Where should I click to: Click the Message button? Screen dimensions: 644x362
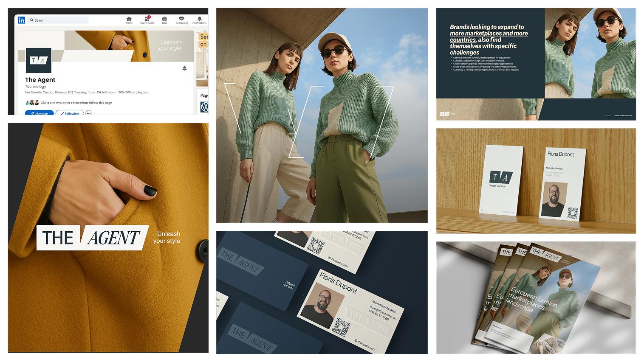coord(39,113)
